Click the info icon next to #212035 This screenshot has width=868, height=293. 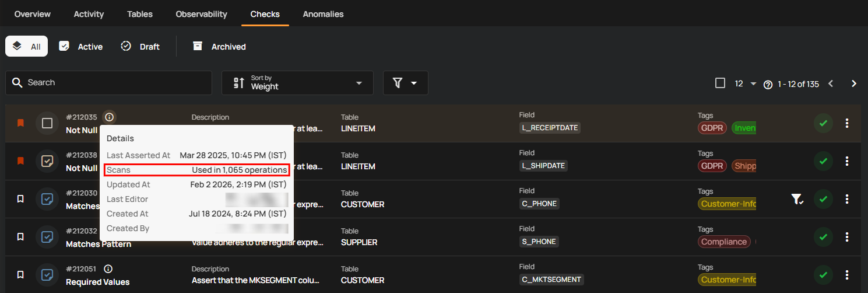click(109, 117)
